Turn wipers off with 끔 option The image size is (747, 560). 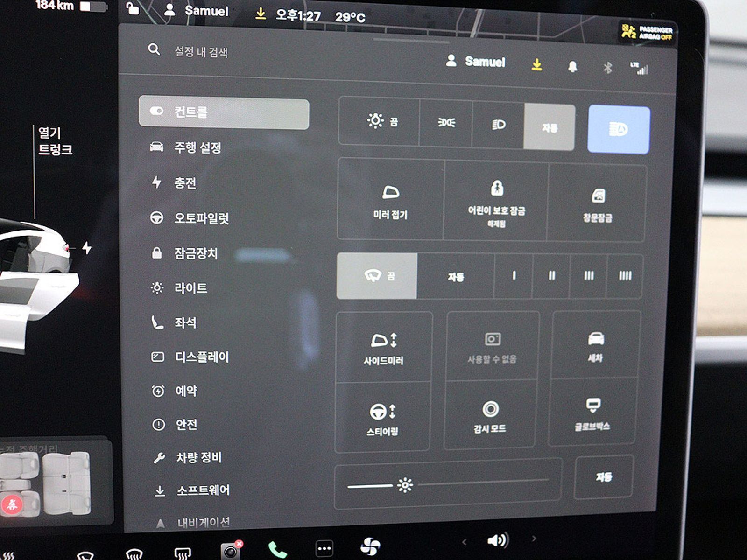[x=377, y=276]
